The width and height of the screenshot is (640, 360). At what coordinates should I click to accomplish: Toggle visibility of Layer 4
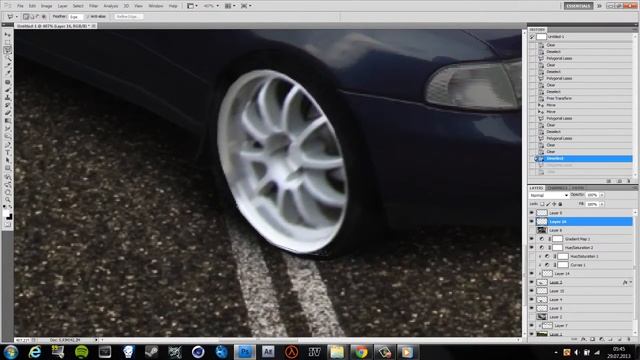pos(531,300)
